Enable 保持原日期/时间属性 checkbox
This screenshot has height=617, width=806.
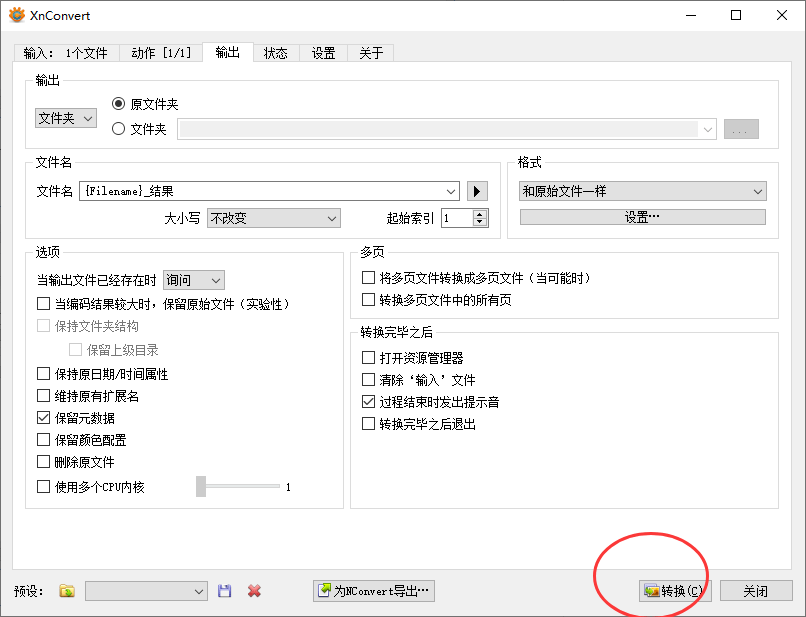click(43, 374)
